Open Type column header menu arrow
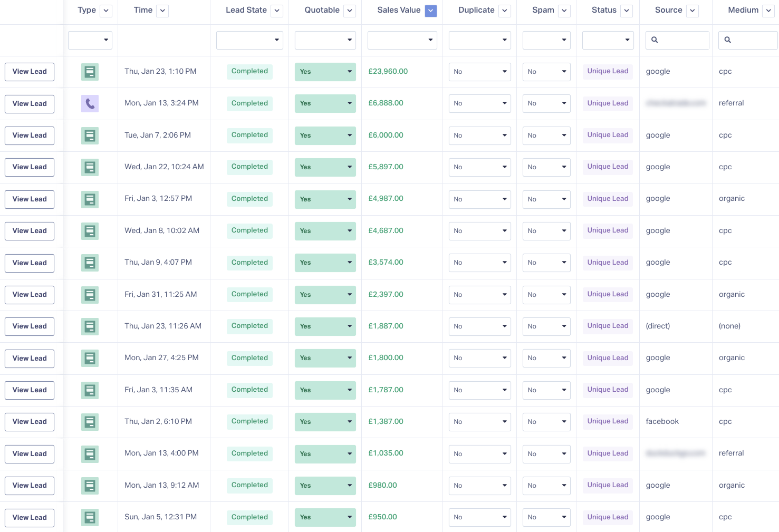Viewport: 779px width, 532px height. coord(106,11)
